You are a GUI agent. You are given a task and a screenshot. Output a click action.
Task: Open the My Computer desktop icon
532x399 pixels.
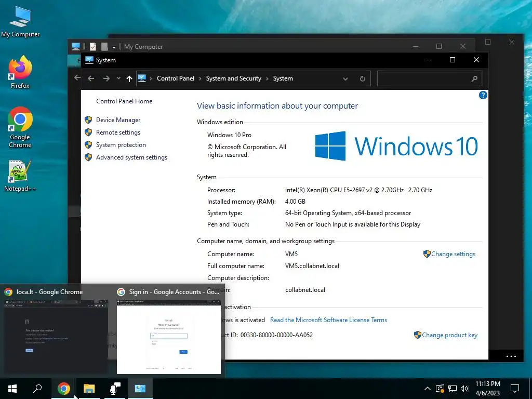click(20, 22)
